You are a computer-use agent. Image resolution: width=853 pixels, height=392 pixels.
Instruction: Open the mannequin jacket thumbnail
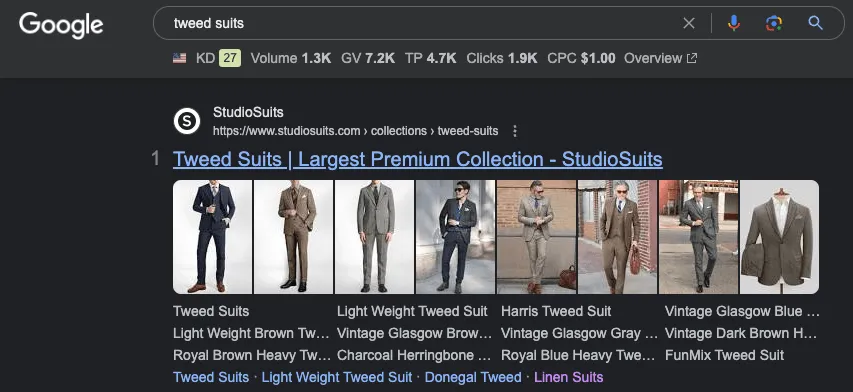(780, 237)
